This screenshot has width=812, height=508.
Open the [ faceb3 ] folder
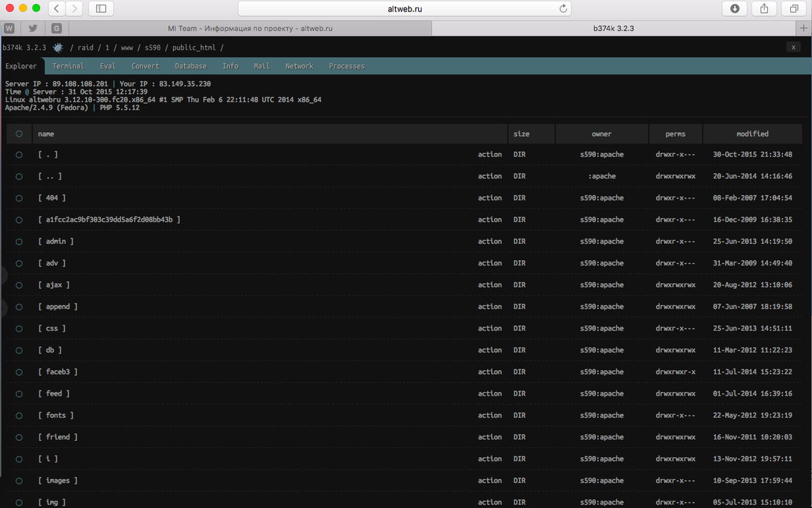point(58,372)
